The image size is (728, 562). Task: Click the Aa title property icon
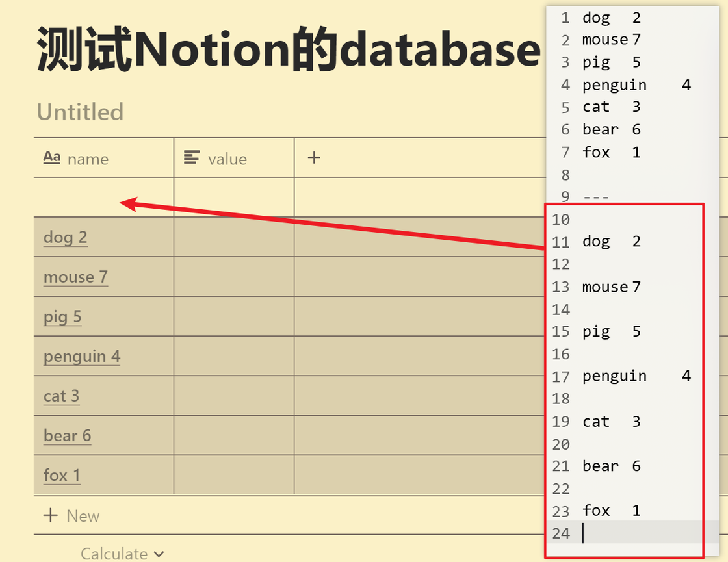[x=52, y=158]
